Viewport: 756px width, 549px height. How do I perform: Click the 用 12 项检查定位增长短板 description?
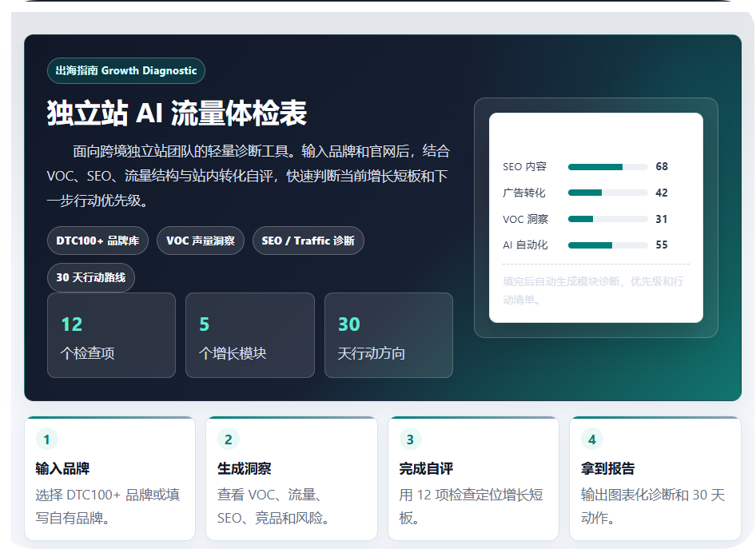[x=471, y=506]
